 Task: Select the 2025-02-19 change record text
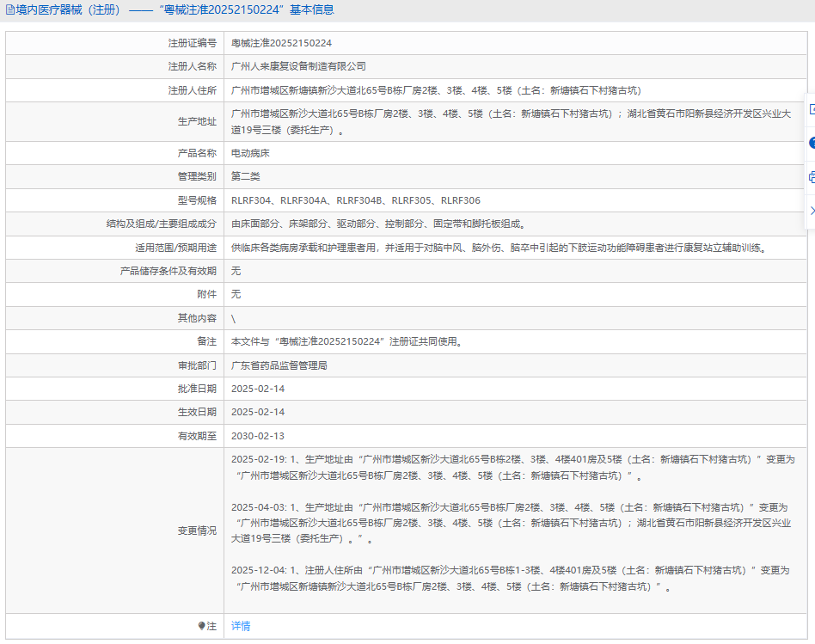(513, 468)
